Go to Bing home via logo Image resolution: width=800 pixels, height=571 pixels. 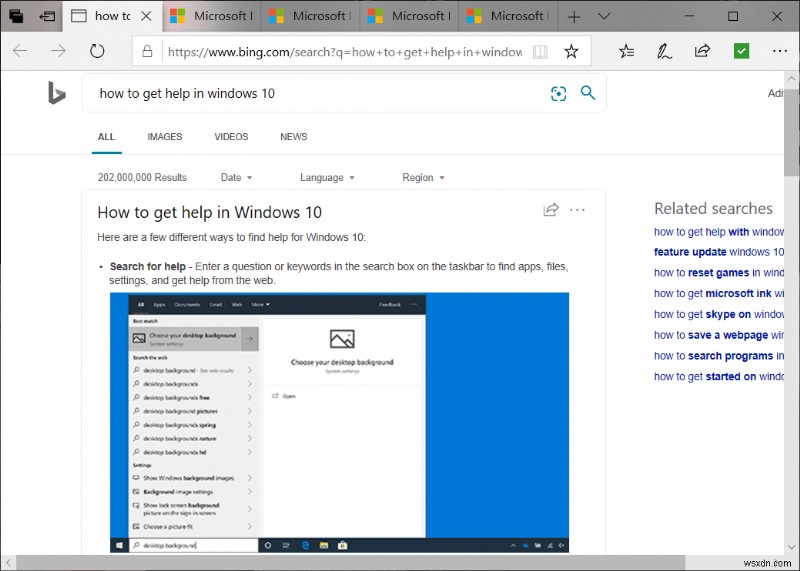point(57,93)
